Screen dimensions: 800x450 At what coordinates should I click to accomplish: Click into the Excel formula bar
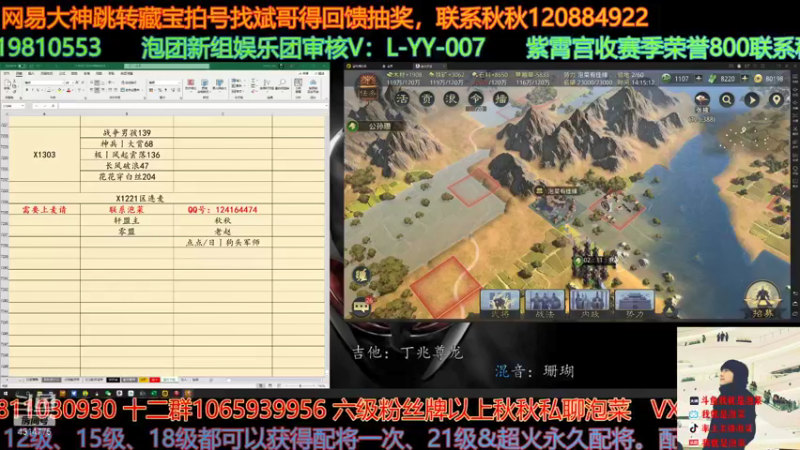[191, 106]
